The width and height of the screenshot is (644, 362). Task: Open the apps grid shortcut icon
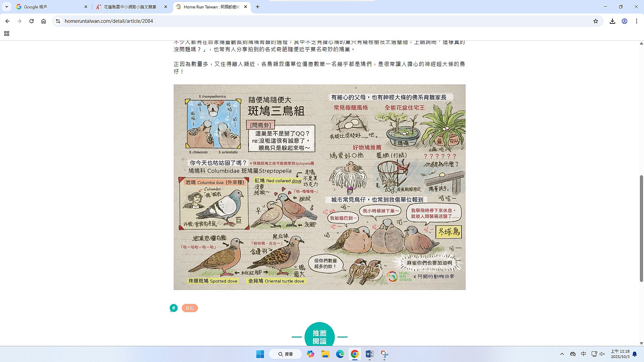click(7, 34)
